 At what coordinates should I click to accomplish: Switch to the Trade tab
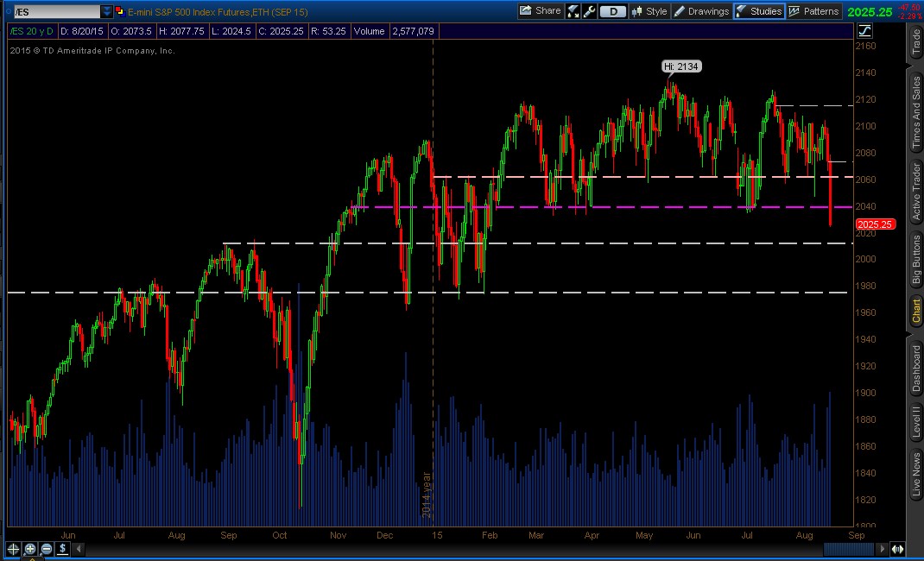[x=915, y=41]
